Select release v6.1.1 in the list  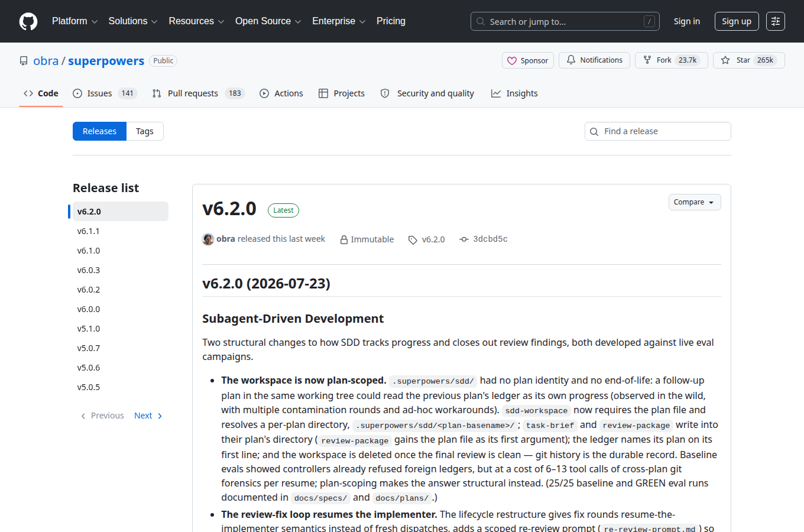(x=121, y=231)
